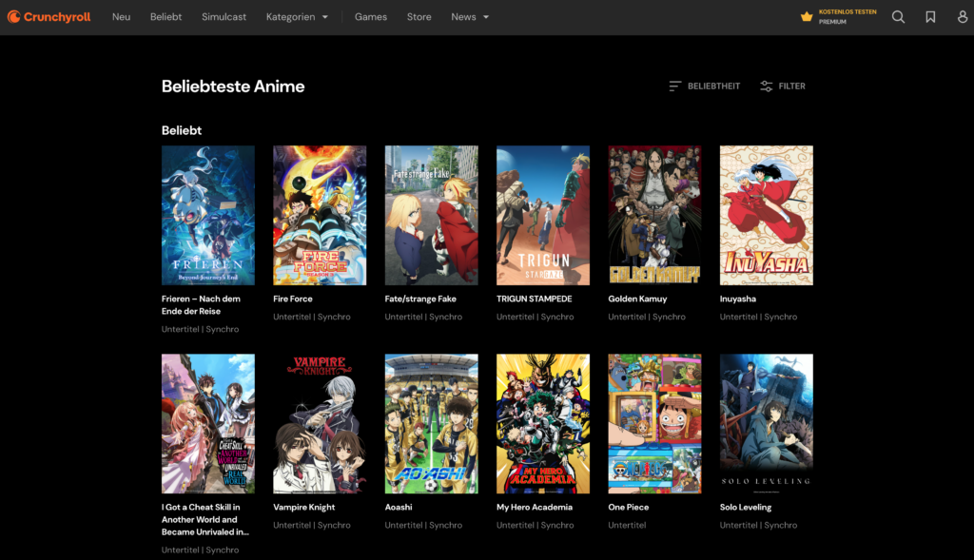
Task: Open the Cheat Skill anime poster
Action: [x=208, y=424]
